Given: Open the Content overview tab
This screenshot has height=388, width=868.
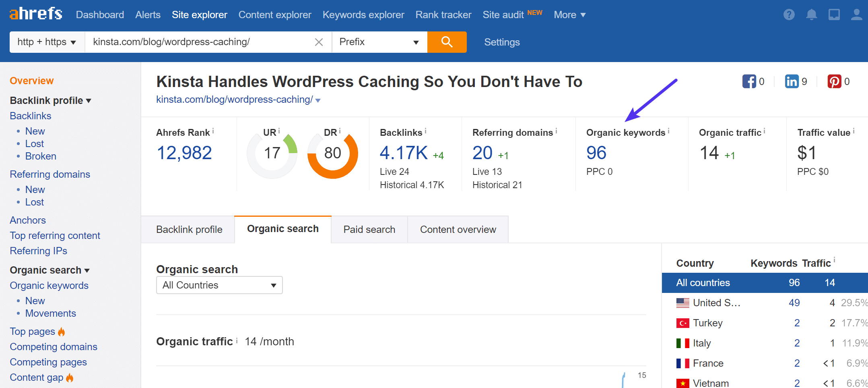Looking at the screenshot, I should [x=458, y=229].
